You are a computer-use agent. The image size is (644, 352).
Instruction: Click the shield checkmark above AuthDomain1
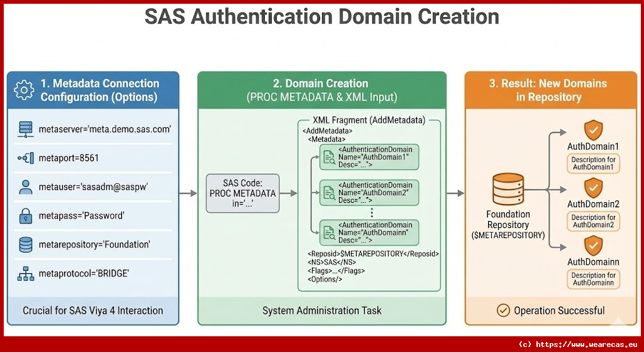coord(593,130)
